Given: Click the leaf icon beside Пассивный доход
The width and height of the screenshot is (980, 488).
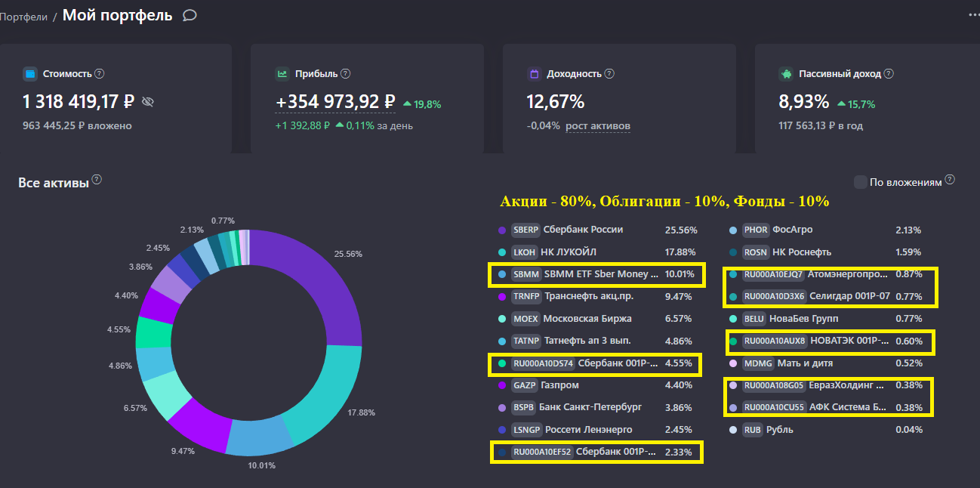Looking at the screenshot, I should [785, 73].
